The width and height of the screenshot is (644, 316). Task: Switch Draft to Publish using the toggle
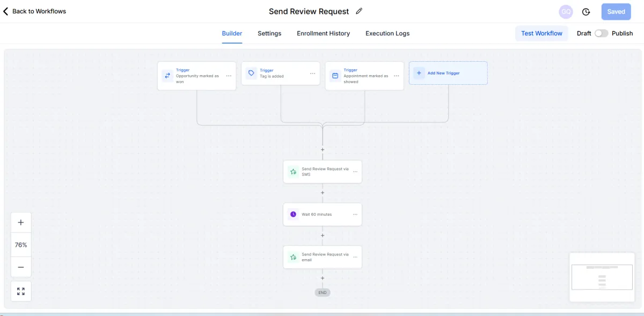[601, 33]
